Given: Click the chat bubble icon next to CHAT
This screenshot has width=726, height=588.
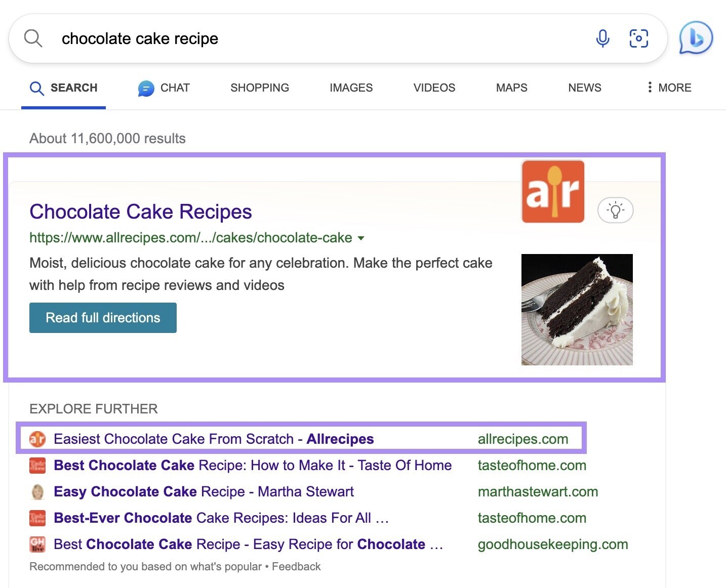Looking at the screenshot, I should tap(145, 88).
